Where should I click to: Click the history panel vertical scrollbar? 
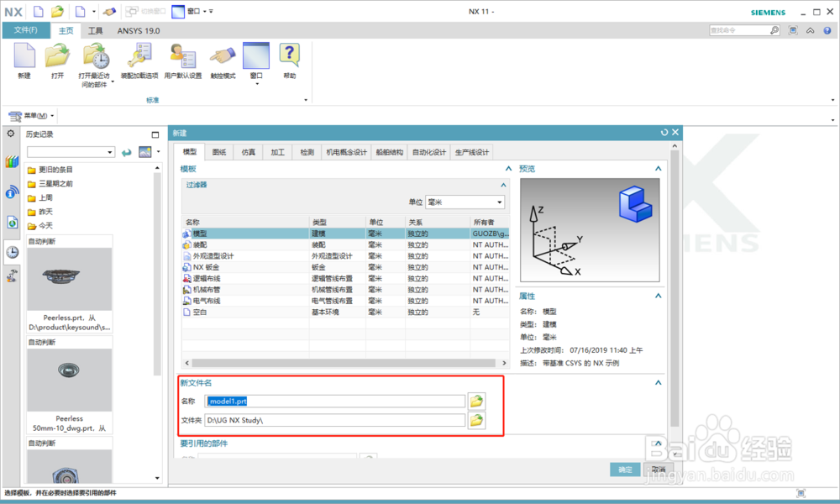tap(157, 273)
